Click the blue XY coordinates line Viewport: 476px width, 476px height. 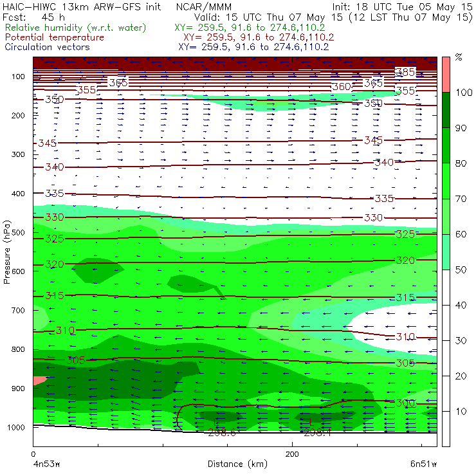[x=253, y=47]
